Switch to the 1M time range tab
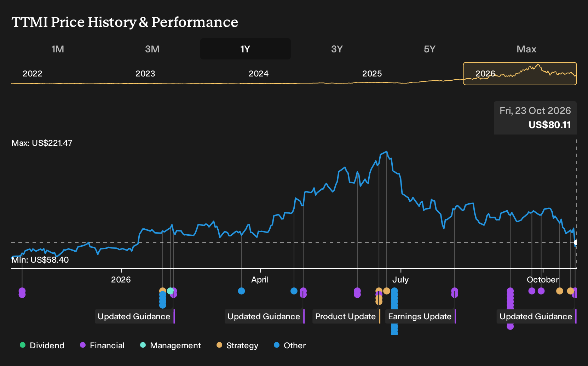This screenshot has width=588, height=366. (x=58, y=49)
